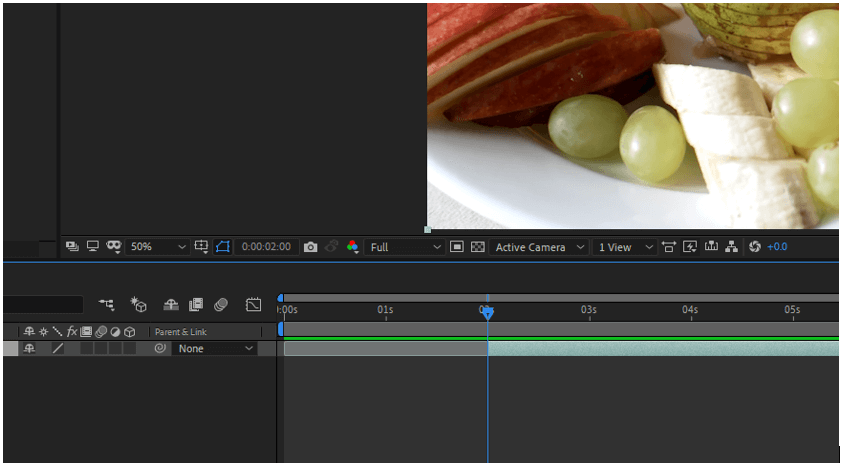
Task: Click the 03s mark on time ruler
Action: point(588,310)
